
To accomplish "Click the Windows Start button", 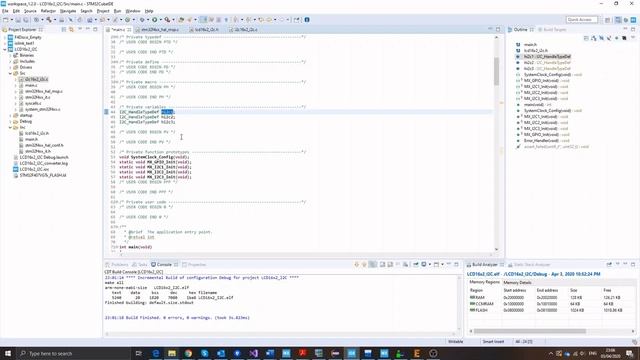I will coord(8,353).
